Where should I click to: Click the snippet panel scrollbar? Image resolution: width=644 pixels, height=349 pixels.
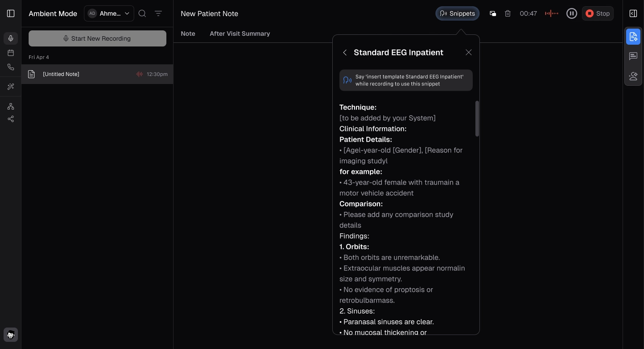click(x=477, y=118)
